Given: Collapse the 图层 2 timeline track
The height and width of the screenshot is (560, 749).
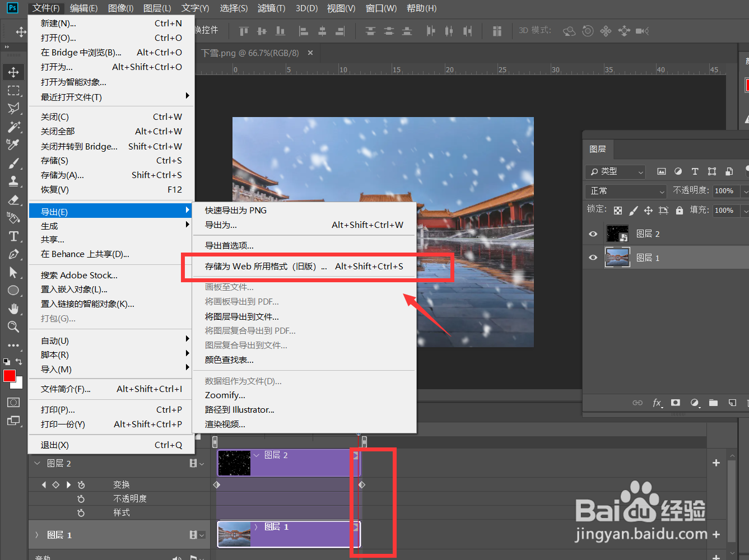Looking at the screenshot, I should click(37, 463).
